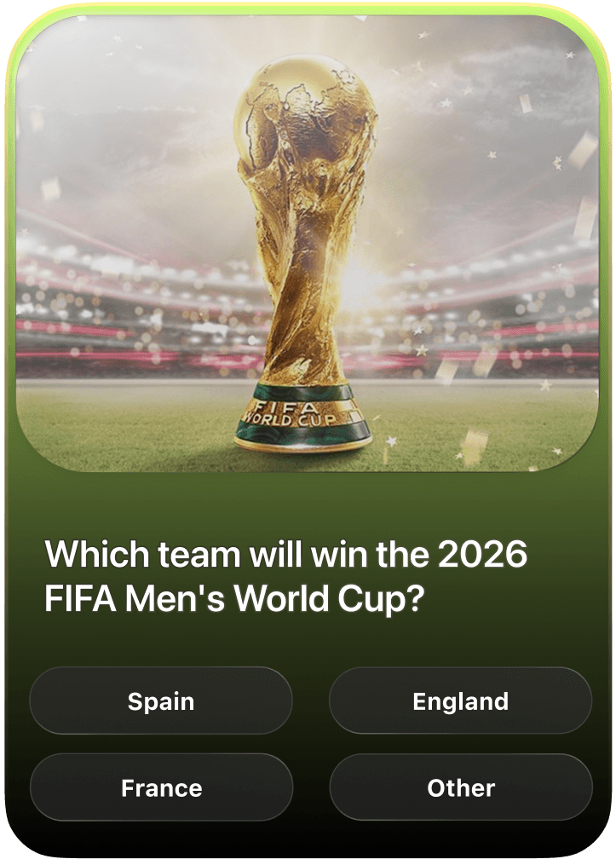
Task: Open the World Cup trophy image
Action: click(x=308, y=242)
